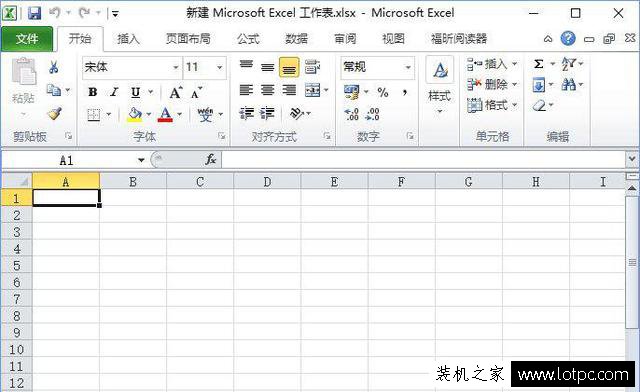Click Find and Select binoculars
The height and width of the screenshot is (392, 640).
pos(568,85)
